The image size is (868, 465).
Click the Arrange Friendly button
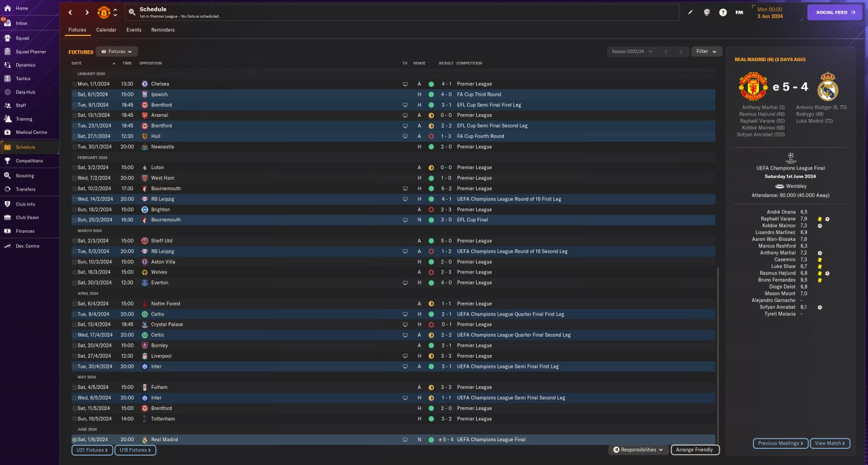click(x=695, y=450)
